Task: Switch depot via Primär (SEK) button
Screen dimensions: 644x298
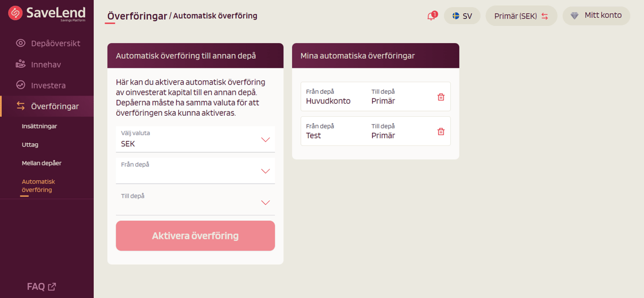Action: point(521,16)
